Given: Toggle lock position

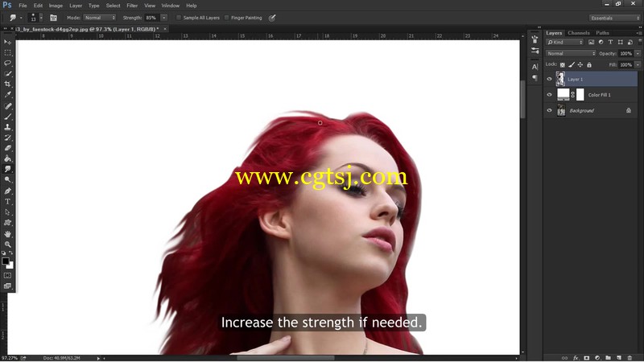Looking at the screenshot, I should [580, 64].
